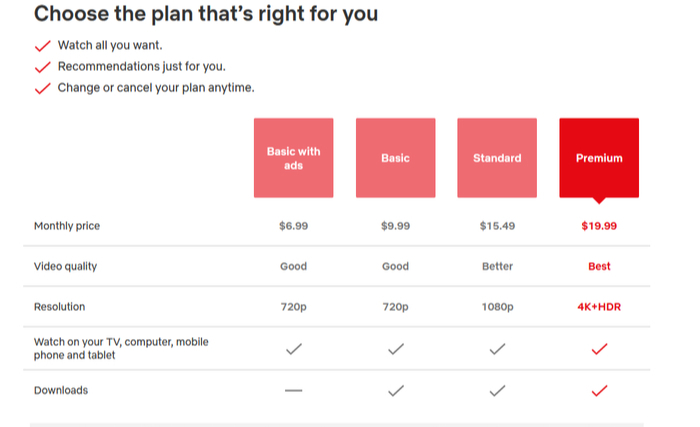The height and width of the screenshot is (427, 700).
Task: Click the red Premium downloads checkmark
Action: 599,390
